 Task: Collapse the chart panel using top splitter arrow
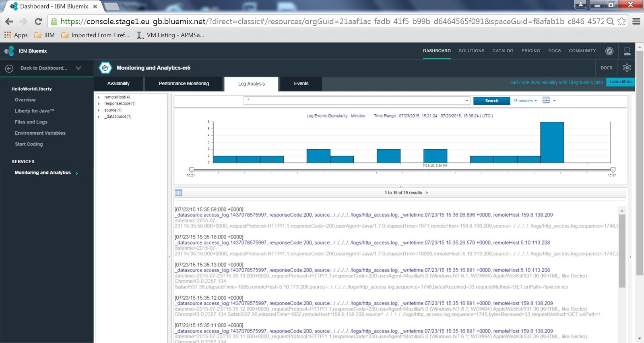pos(400,187)
